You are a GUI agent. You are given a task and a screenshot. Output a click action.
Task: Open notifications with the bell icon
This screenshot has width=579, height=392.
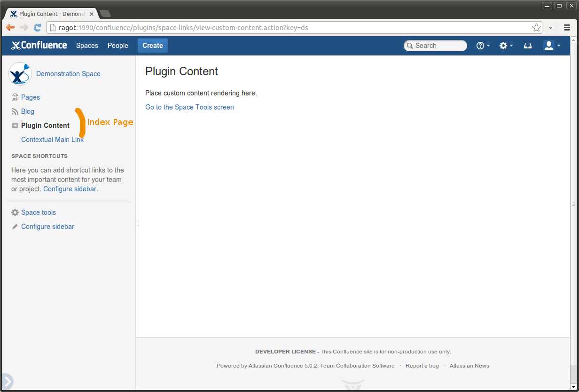coord(527,46)
